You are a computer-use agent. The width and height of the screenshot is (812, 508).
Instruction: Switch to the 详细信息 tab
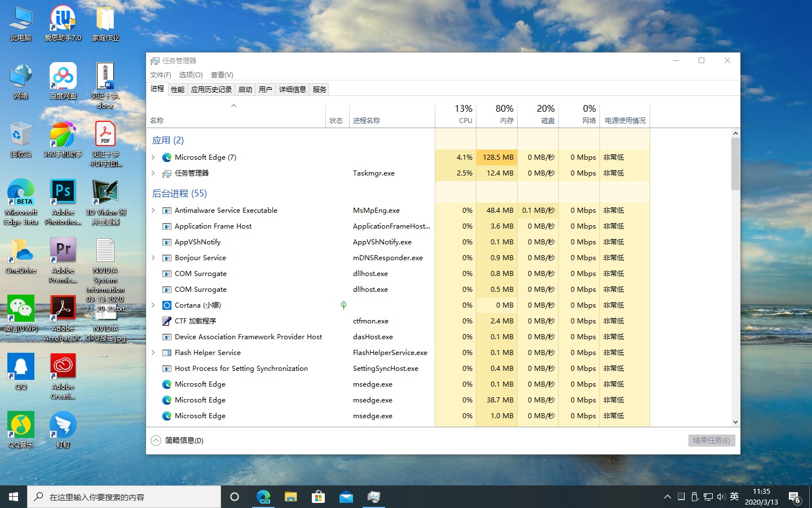293,90
